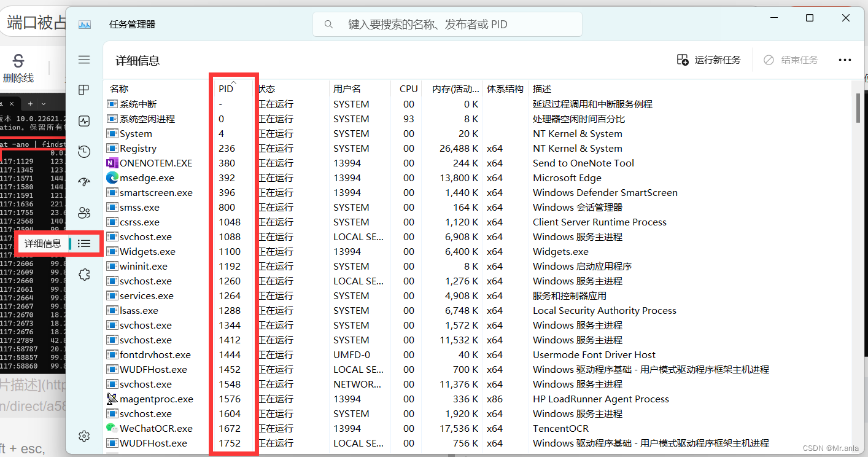
Task: Click the Local Security Authority Process description
Action: click(x=605, y=310)
